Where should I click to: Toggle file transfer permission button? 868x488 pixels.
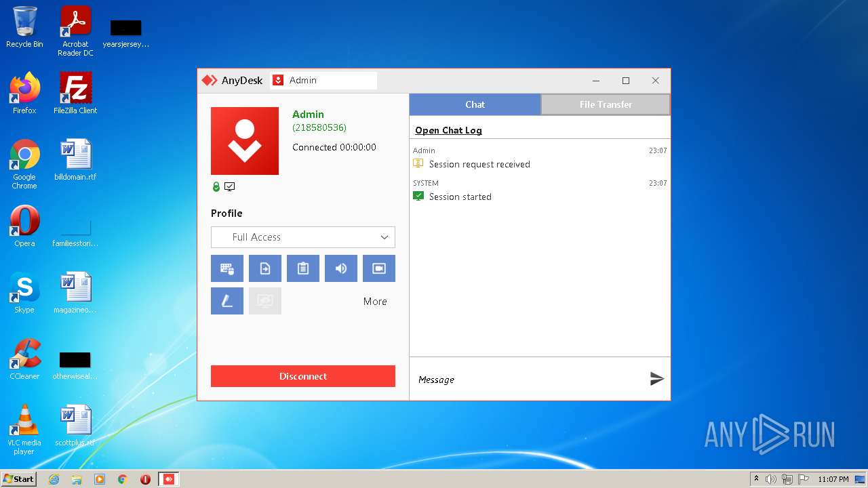click(x=265, y=268)
